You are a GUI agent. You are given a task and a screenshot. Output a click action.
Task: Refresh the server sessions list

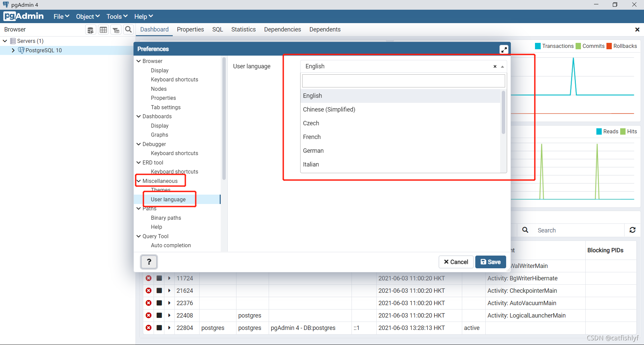point(633,230)
